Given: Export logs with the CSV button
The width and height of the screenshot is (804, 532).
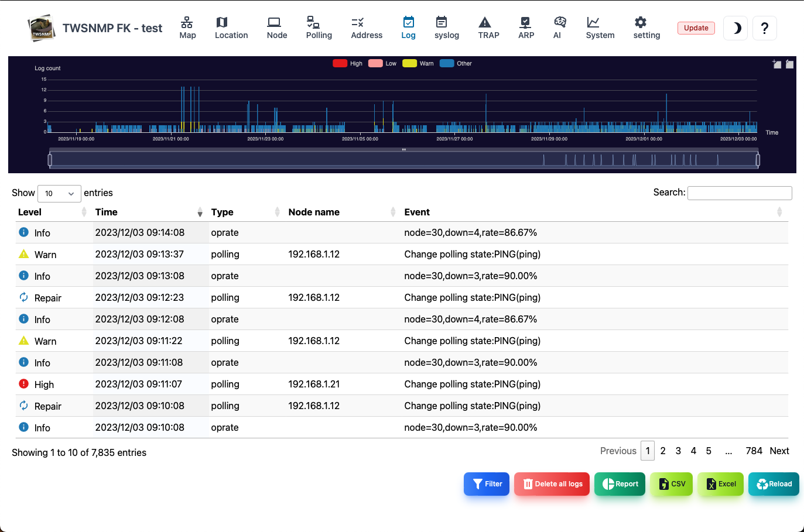Looking at the screenshot, I should tap(672, 484).
